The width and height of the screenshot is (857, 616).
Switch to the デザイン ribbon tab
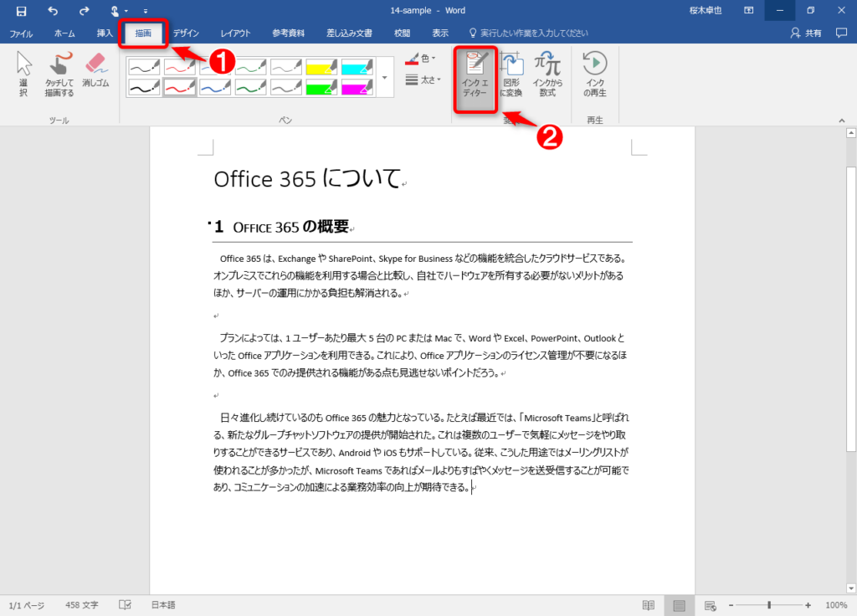tap(186, 33)
